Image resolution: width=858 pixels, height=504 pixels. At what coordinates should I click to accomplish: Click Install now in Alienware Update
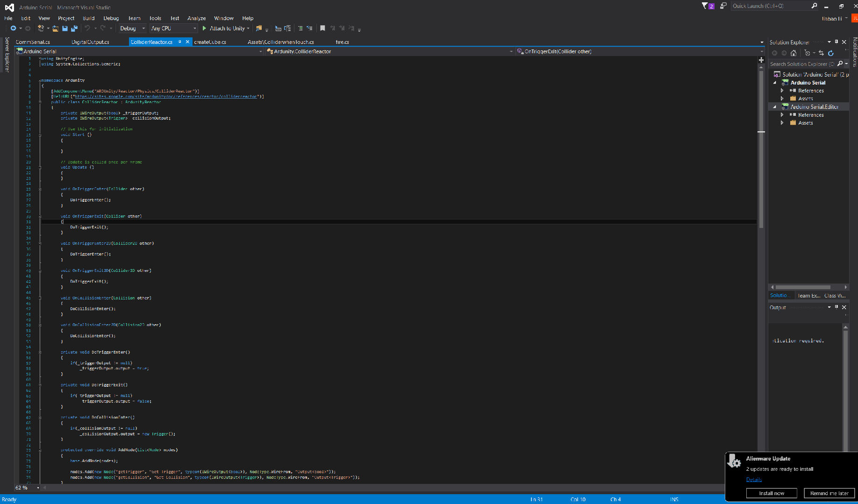click(772, 493)
